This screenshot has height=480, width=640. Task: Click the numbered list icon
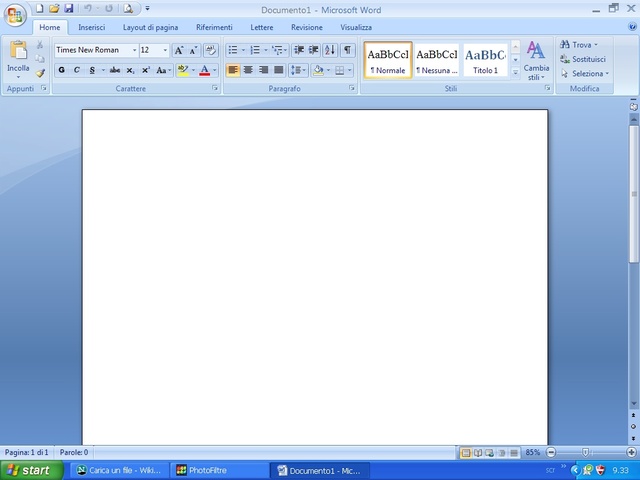click(x=255, y=50)
